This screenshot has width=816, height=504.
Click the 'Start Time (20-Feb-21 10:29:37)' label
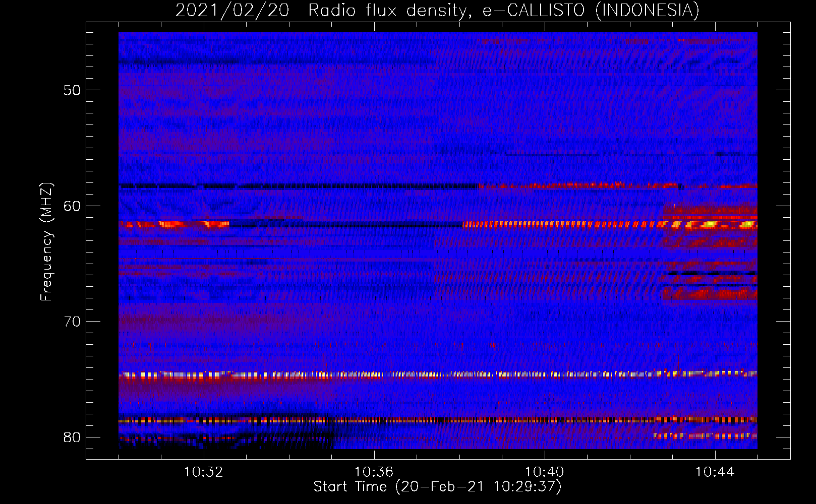point(437,487)
